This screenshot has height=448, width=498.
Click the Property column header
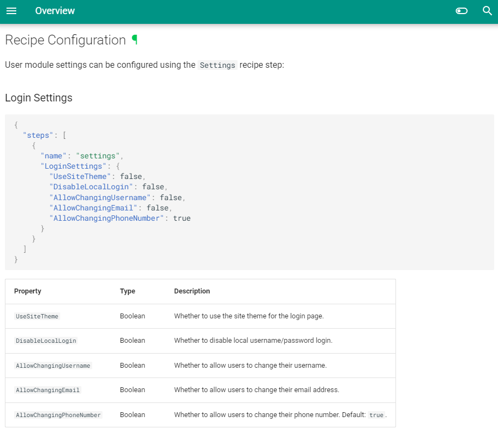point(28,291)
